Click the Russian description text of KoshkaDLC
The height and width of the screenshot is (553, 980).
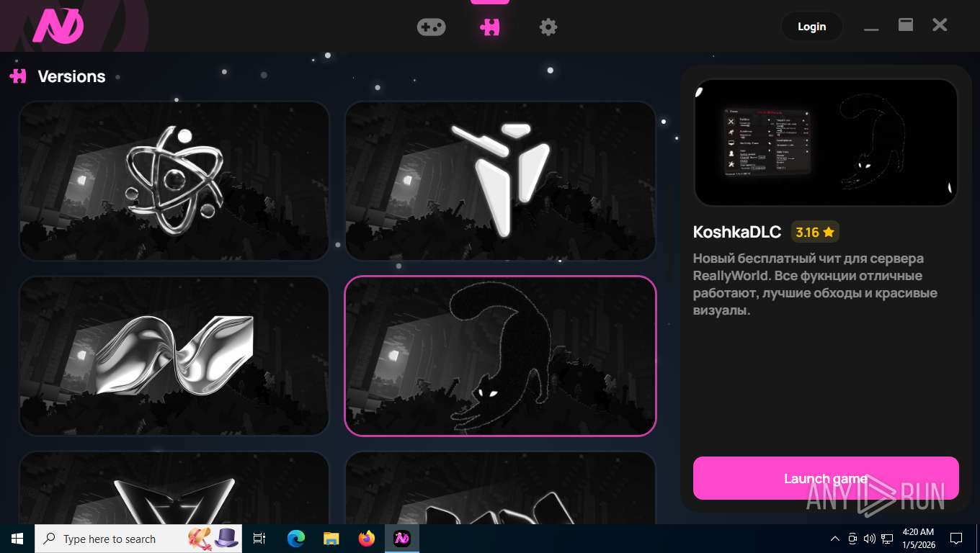(816, 284)
